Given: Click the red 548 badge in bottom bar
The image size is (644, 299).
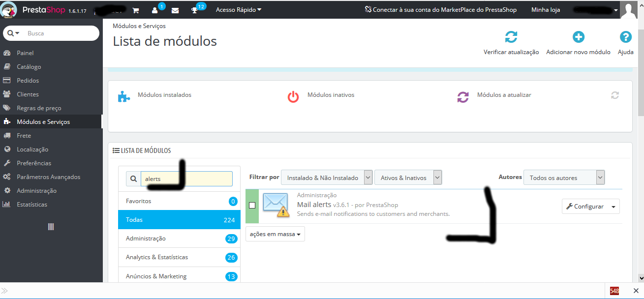Looking at the screenshot, I should click(614, 291).
